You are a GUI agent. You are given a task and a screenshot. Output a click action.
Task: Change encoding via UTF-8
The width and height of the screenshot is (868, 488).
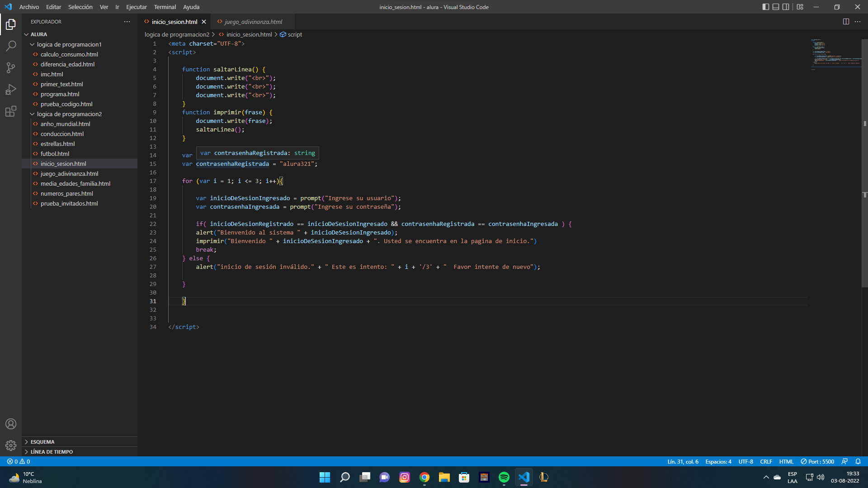click(745, 461)
